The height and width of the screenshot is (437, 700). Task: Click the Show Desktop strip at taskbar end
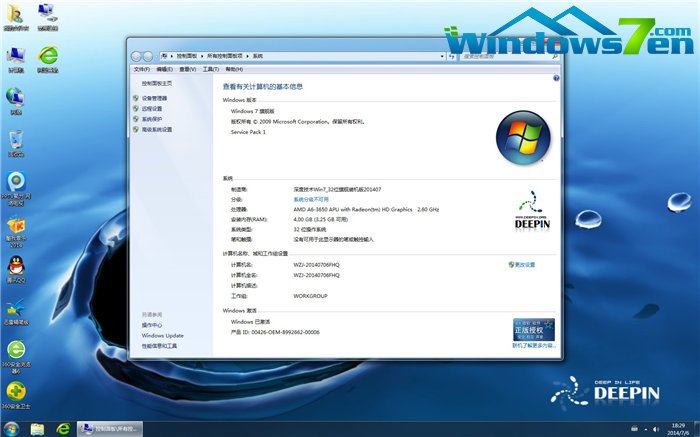pyautogui.click(x=697, y=429)
